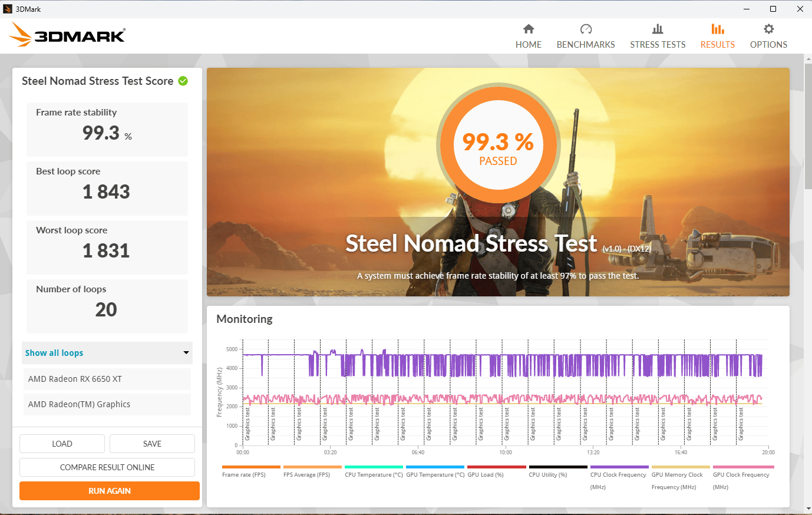Click the RUN AGAIN button
The image size is (812, 515).
[110, 491]
